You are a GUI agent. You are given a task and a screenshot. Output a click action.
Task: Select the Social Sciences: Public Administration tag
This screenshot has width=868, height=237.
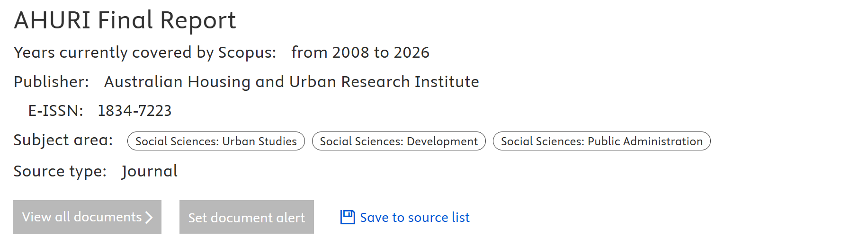(601, 141)
